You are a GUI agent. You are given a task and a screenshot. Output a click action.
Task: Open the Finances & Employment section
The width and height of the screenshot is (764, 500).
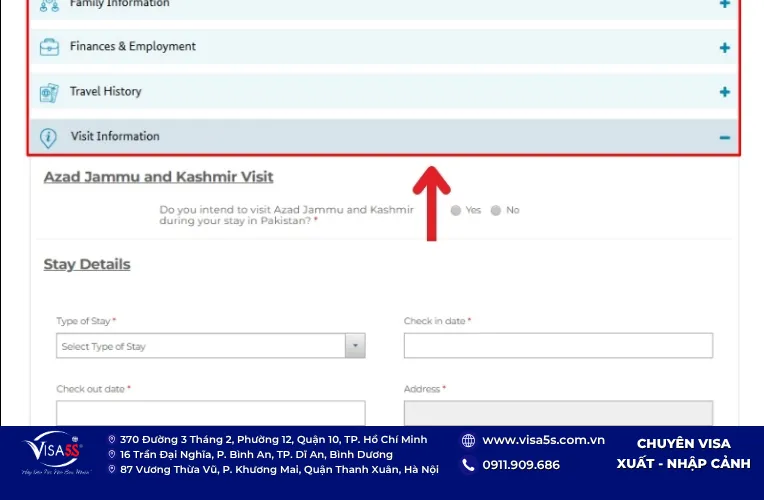pos(383,47)
